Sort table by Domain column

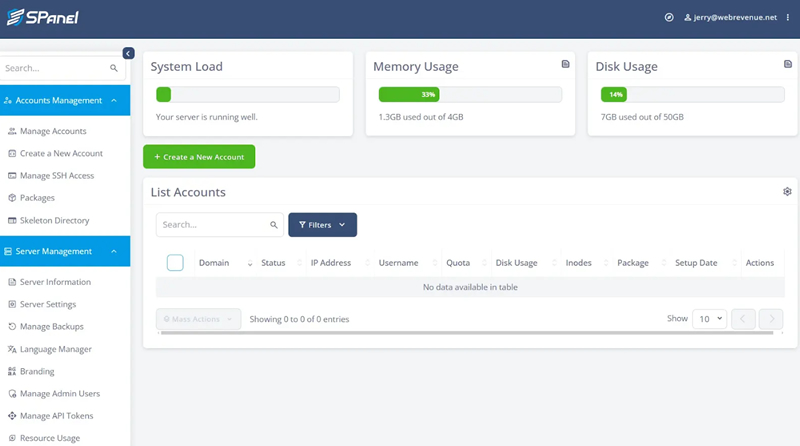pos(225,263)
